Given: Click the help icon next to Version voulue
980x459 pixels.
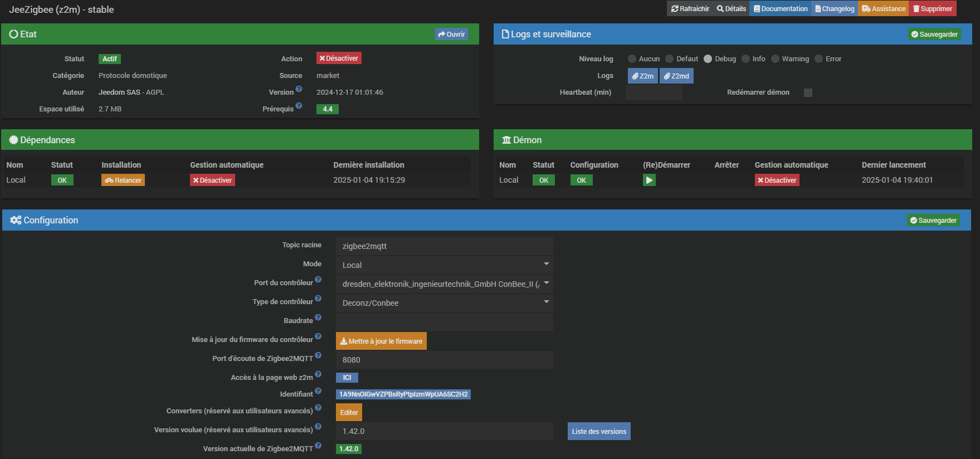Looking at the screenshot, I should tap(318, 427).
